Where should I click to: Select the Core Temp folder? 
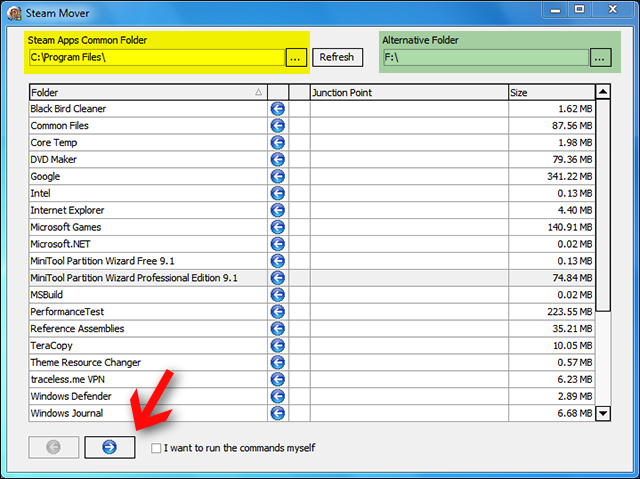[149, 142]
